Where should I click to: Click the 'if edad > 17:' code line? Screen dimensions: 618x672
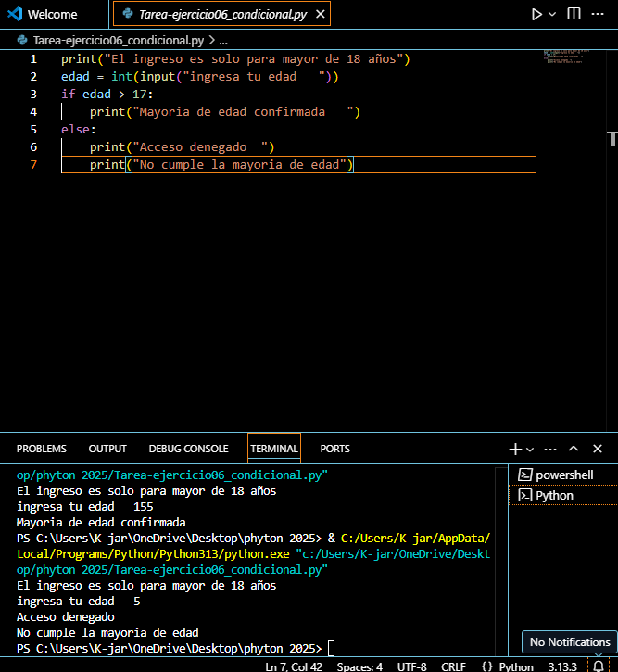pyautogui.click(x=107, y=95)
